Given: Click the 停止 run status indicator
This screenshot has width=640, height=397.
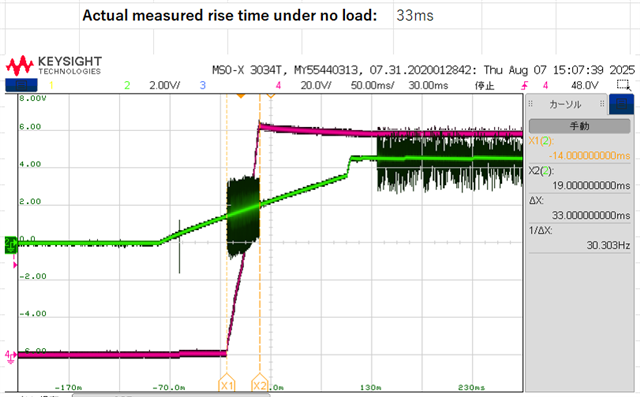Looking at the screenshot, I should (x=484, y=86).
